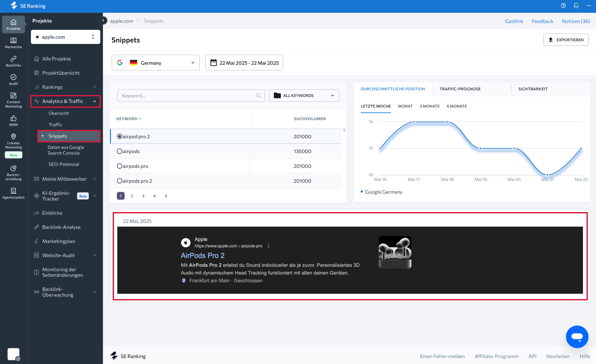
Task: Open Berichterstellung section
Action: click(13, 173)
